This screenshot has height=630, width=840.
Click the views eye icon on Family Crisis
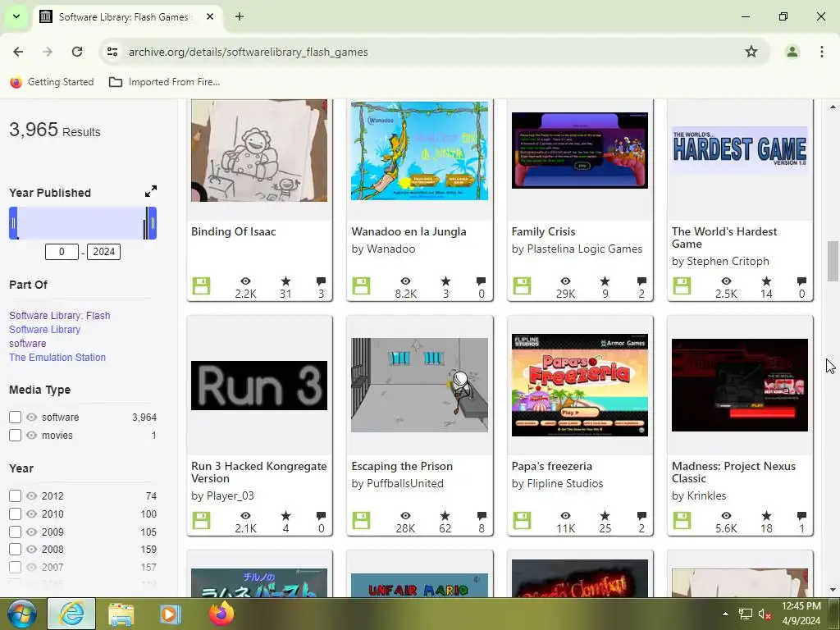566,281
